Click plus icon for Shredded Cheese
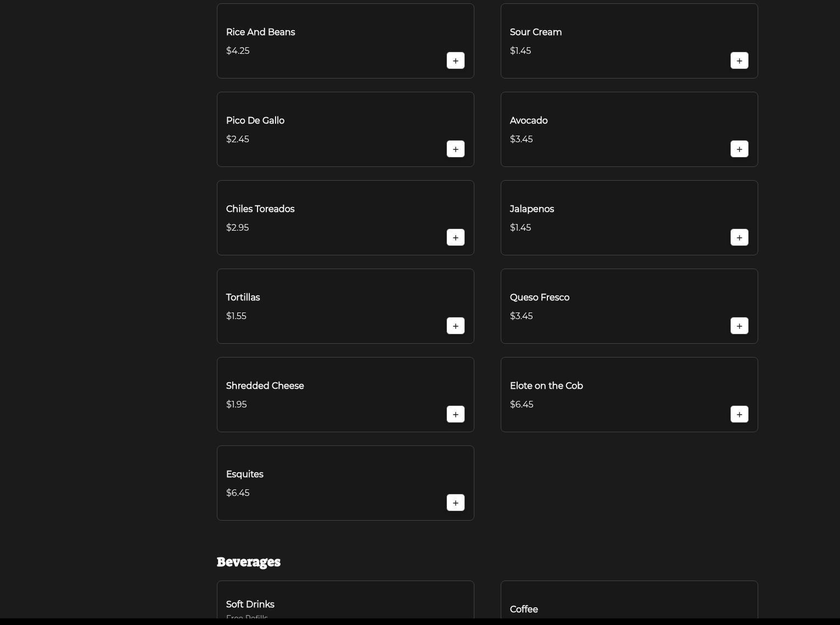The width and height of the screenshot is (840, 625). tap(456, 414)
